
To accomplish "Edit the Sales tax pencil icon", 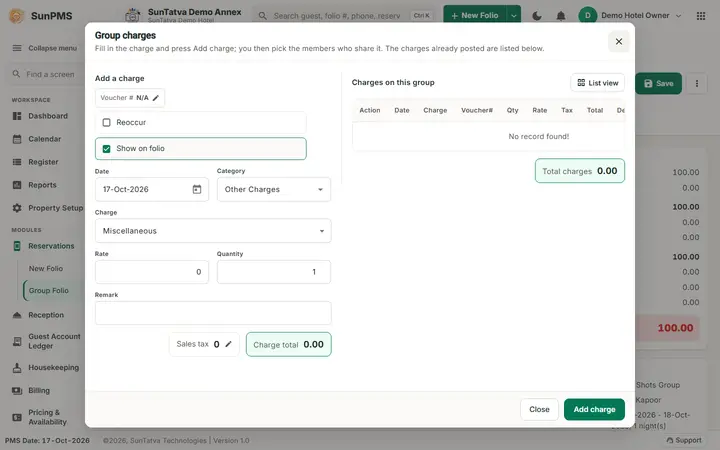I will [x=228, y=344].
